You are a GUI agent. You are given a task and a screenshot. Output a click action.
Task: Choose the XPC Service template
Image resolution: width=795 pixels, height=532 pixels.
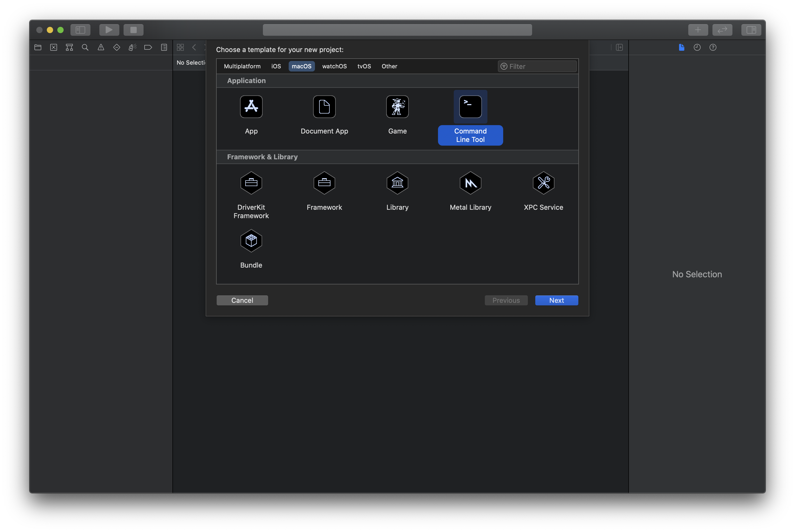click(543, 183)
